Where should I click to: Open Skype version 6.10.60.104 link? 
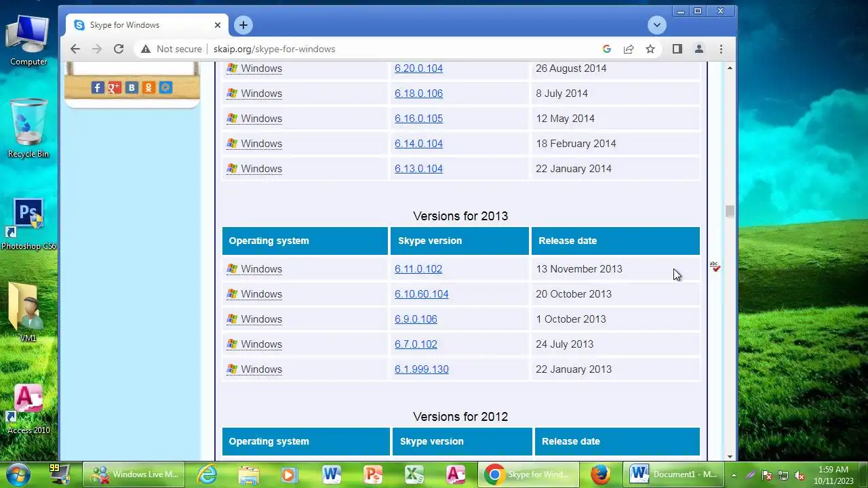pyautogui.click(x=421, y=294)
